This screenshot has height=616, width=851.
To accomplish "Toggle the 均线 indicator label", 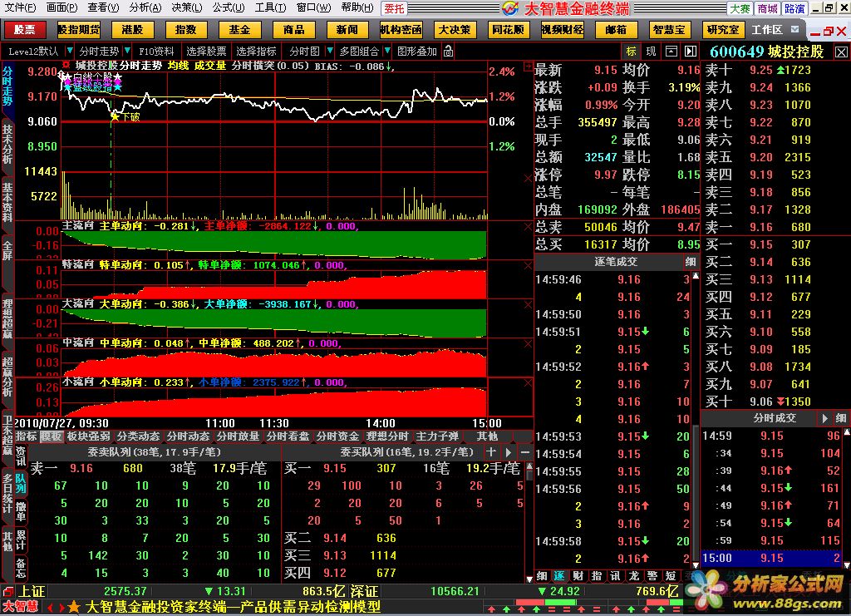I will tap(178, 66).
